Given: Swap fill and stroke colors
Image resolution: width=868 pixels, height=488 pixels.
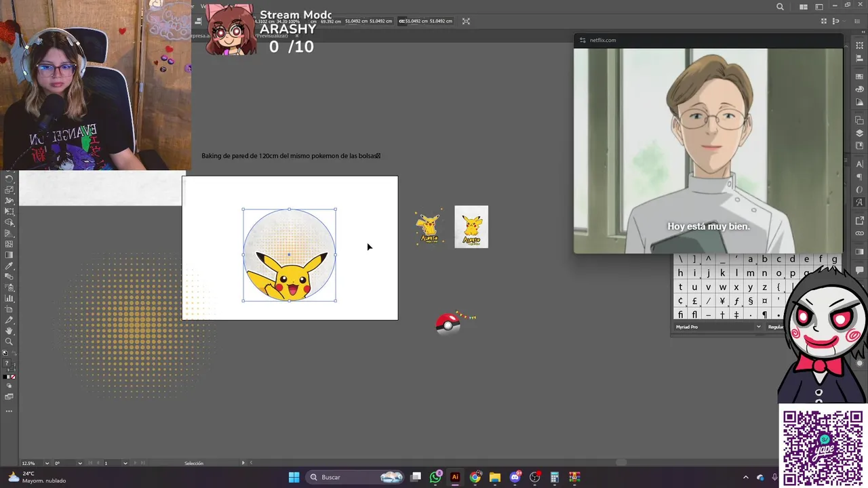Looking at the screenshot, I should (x=14, y=352).
